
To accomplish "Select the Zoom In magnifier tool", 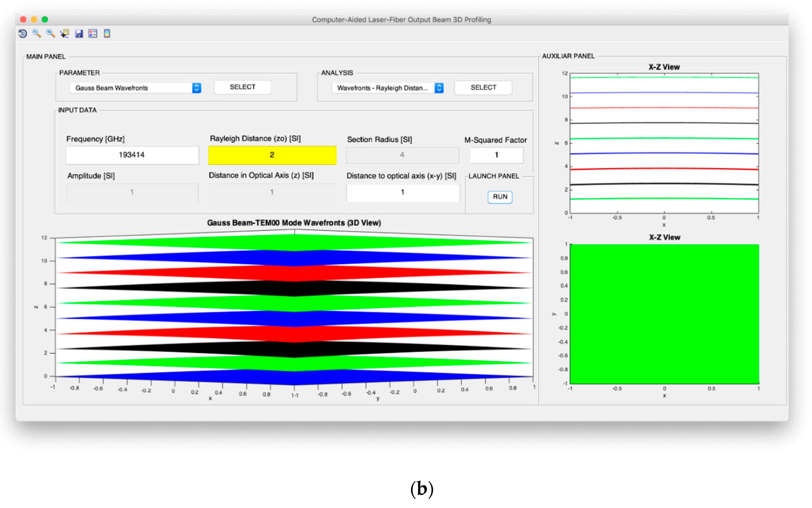I will click(51, 34).
